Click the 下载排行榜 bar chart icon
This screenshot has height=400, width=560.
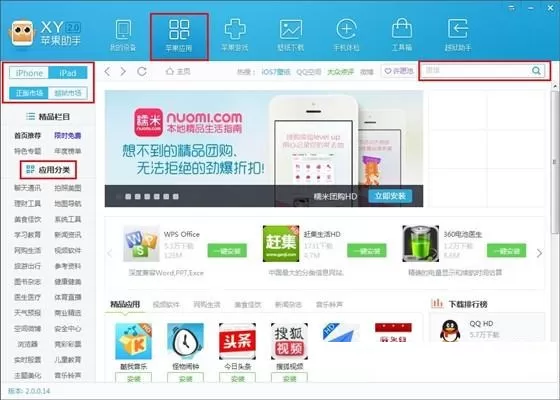click(437, 304)
